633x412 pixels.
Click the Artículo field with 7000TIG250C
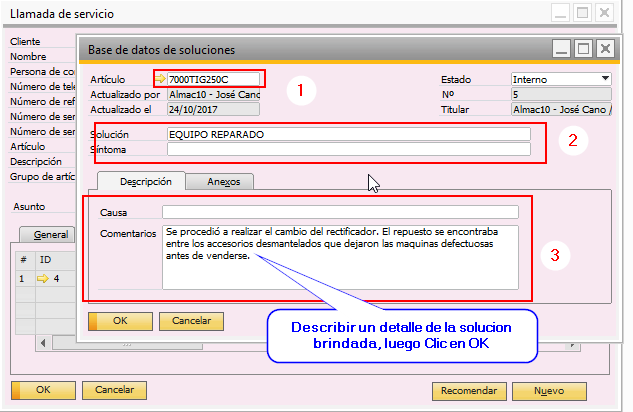214,79
